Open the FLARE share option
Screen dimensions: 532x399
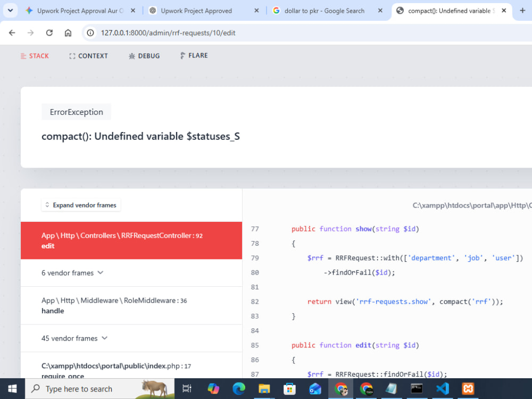point(194,56)
